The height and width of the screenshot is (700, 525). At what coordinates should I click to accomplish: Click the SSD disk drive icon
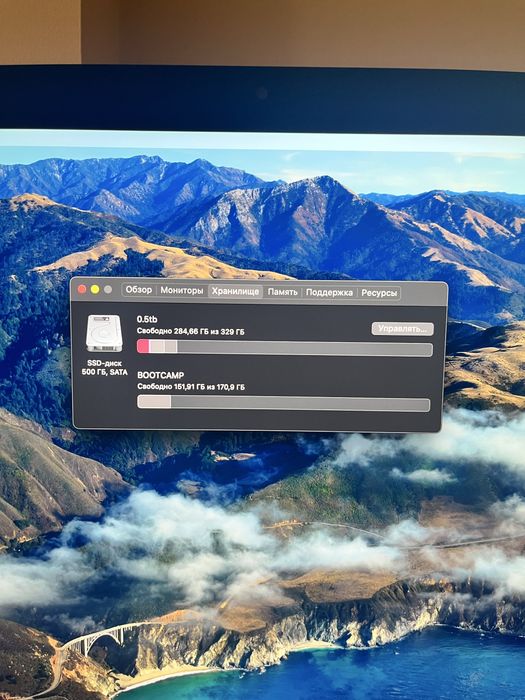104,333
